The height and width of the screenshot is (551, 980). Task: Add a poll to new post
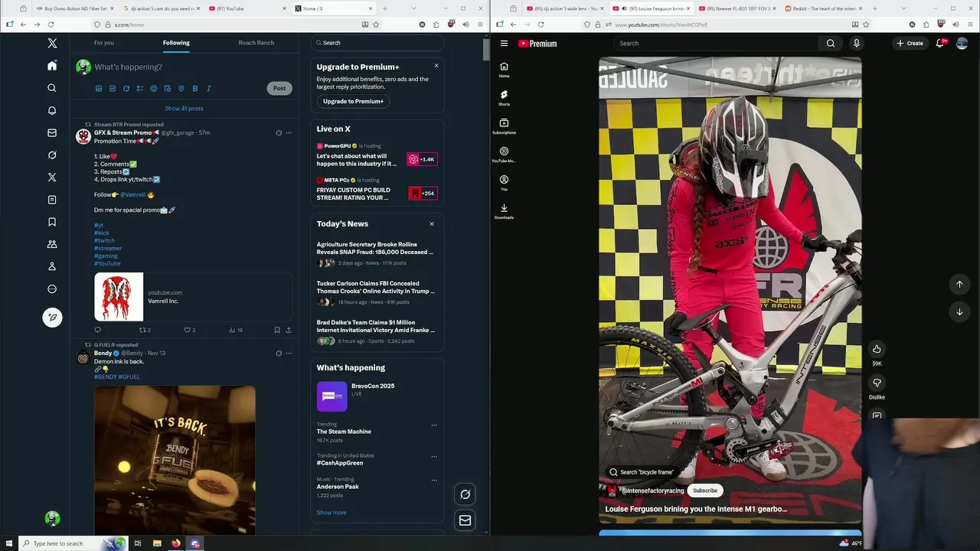[x=140, y=89]
